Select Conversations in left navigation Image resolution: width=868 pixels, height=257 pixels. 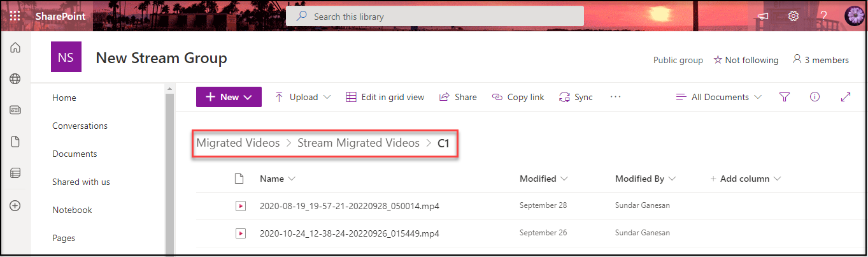click(80, 126)
